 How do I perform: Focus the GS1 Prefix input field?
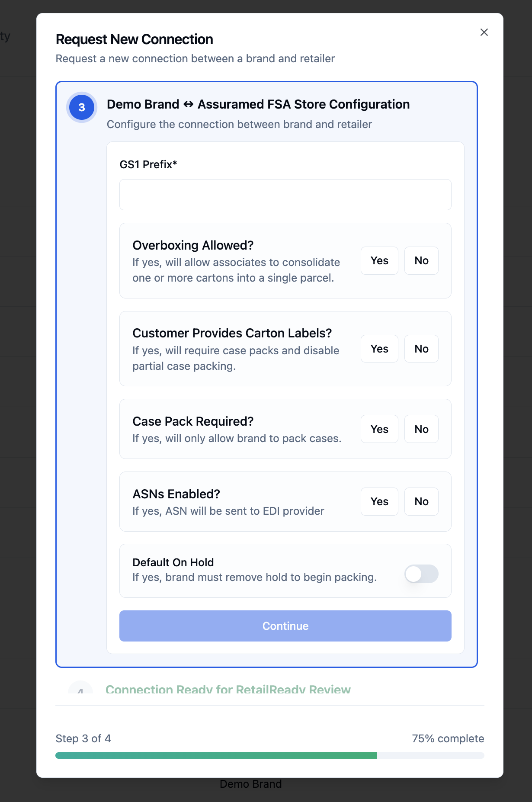click(x=285, y=195)
